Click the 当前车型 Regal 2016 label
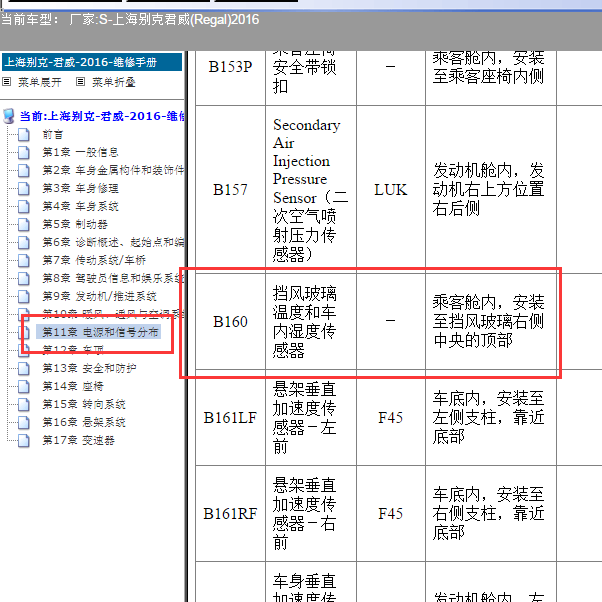Screen dimensions: 602x602 (130, 19)
